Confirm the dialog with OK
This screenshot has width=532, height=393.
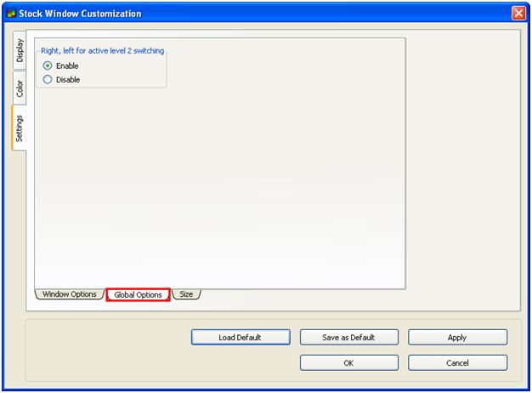pos(348,363)
